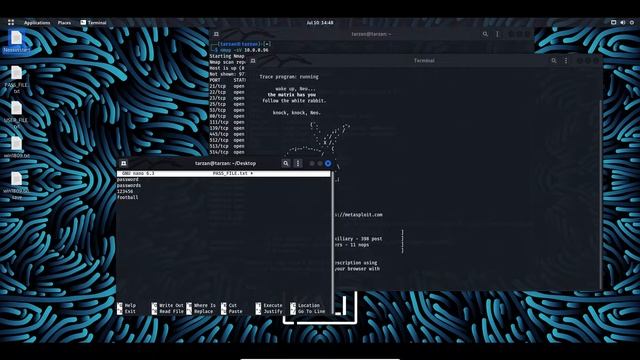Open the power icon in system tray
This screenshot has width=640, height=360.
(x=631, y=22)
